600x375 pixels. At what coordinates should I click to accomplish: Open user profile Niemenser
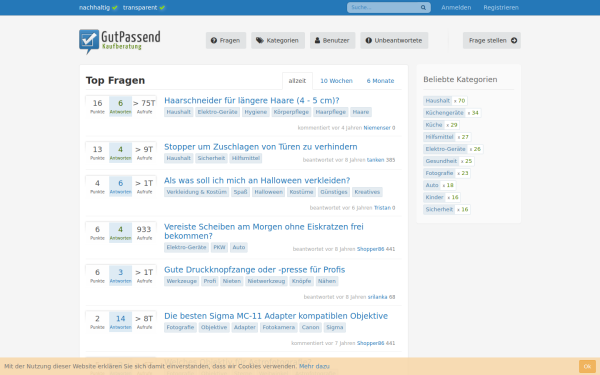click(377, 128)
